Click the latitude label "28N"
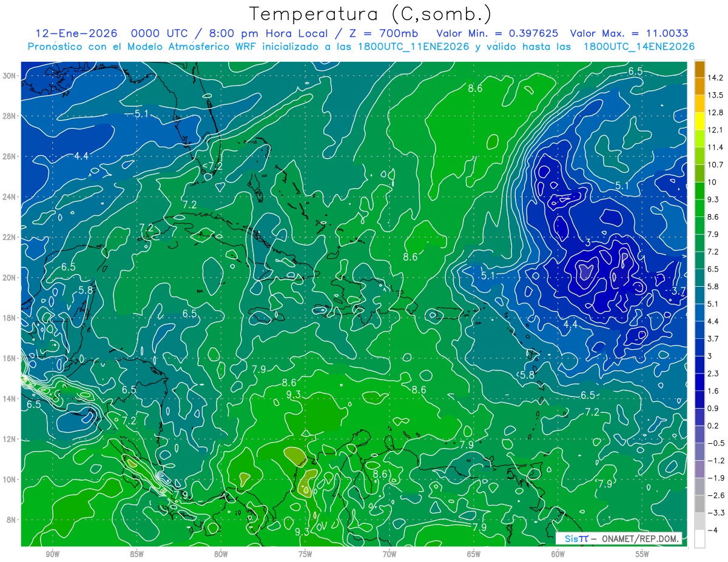This screenshot has height=562, width=728. click(x=10, y=116)
